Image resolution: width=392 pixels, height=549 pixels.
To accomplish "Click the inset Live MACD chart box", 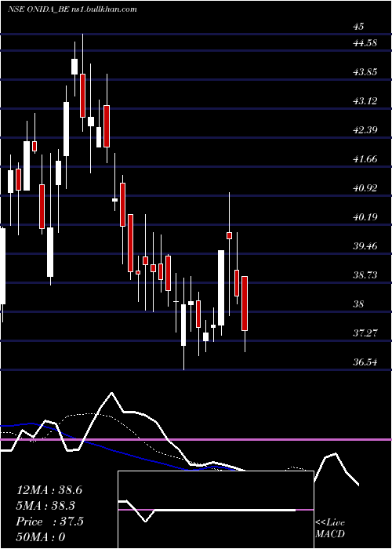I will tap(216, 510).
